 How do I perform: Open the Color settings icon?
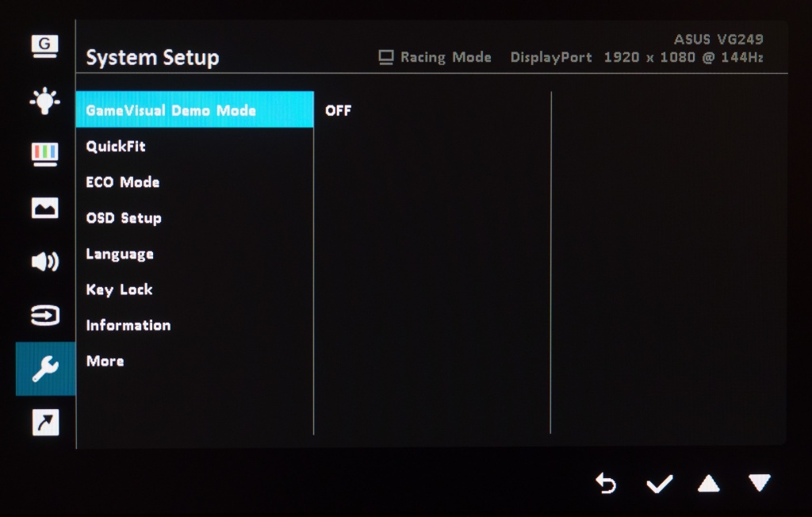[44, 155]
